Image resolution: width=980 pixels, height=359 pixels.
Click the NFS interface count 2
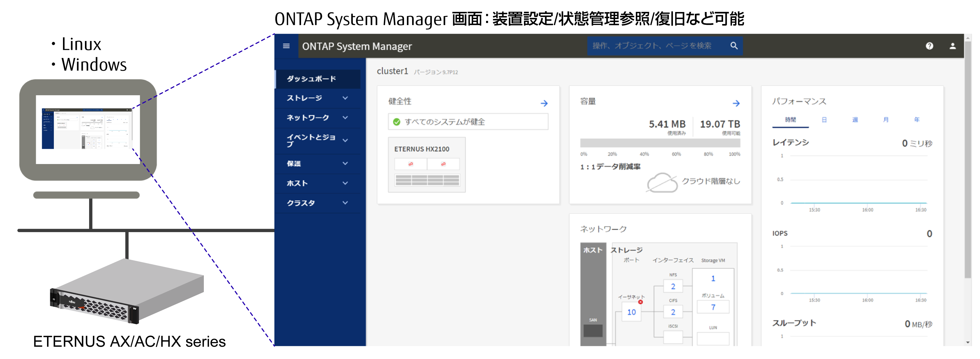pos(673,286)
